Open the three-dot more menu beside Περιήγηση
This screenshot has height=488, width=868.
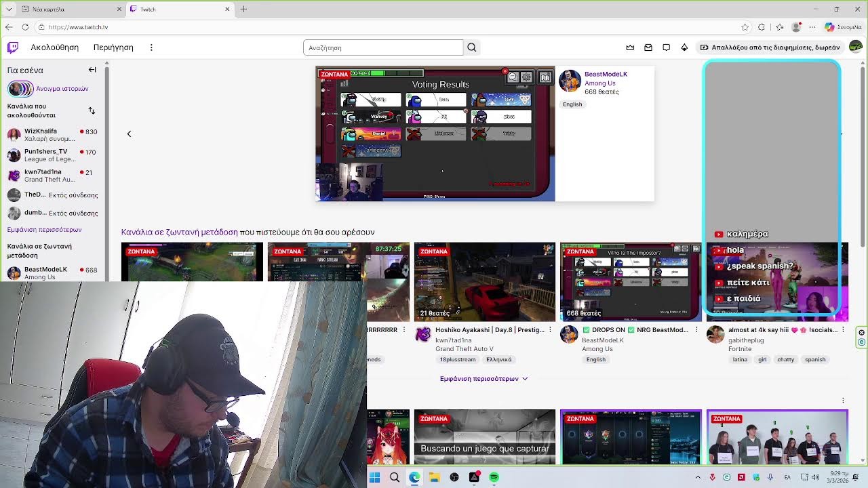(x=151, y=47)
